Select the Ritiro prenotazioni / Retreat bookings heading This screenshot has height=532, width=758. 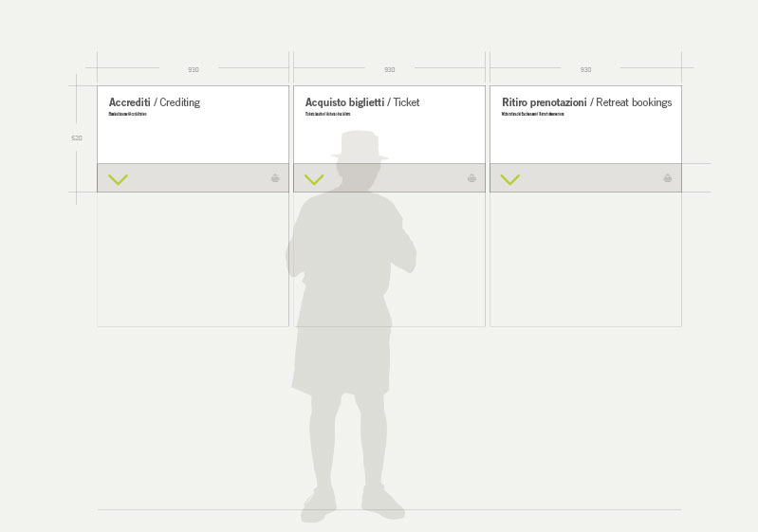(x=587, y=102)
